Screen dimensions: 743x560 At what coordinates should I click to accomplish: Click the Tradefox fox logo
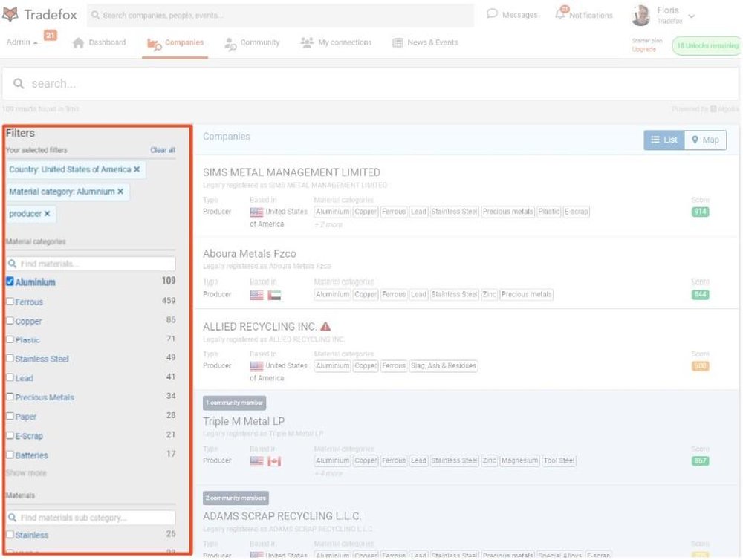pyautogui.click(x=10, y=14)
